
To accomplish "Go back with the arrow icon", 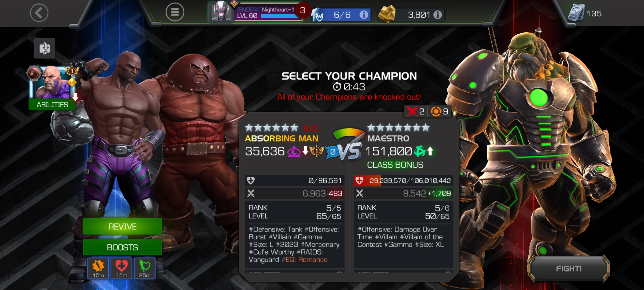I will click(x=39, y=13).
